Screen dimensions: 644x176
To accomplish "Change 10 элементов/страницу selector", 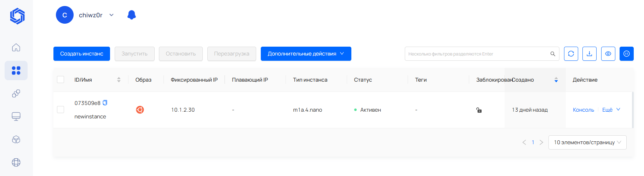I will point(587,142).
